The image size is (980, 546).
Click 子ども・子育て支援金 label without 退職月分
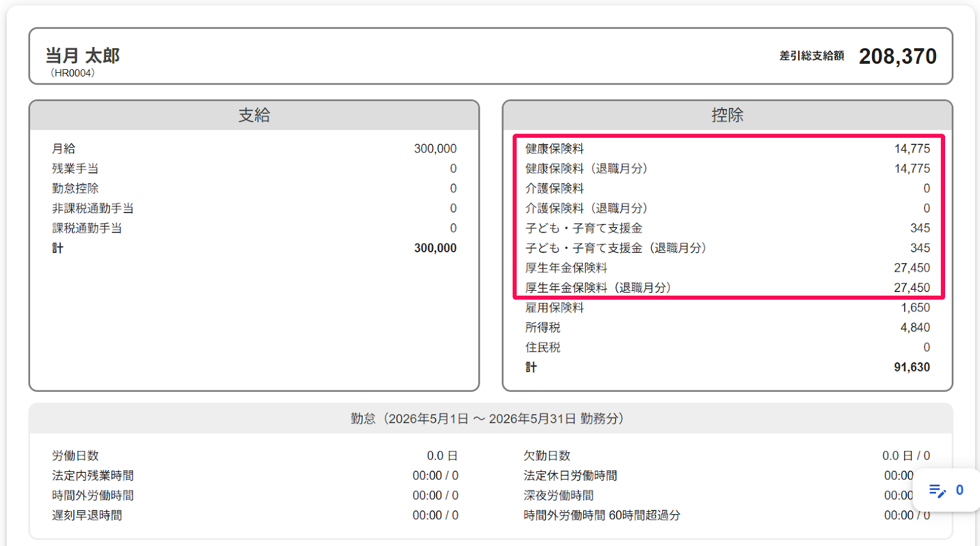pyautogui.click(x=584, y=228)
